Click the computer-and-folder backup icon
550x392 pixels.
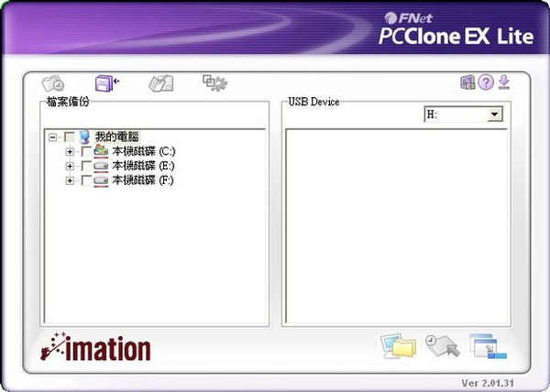(399, 346)
